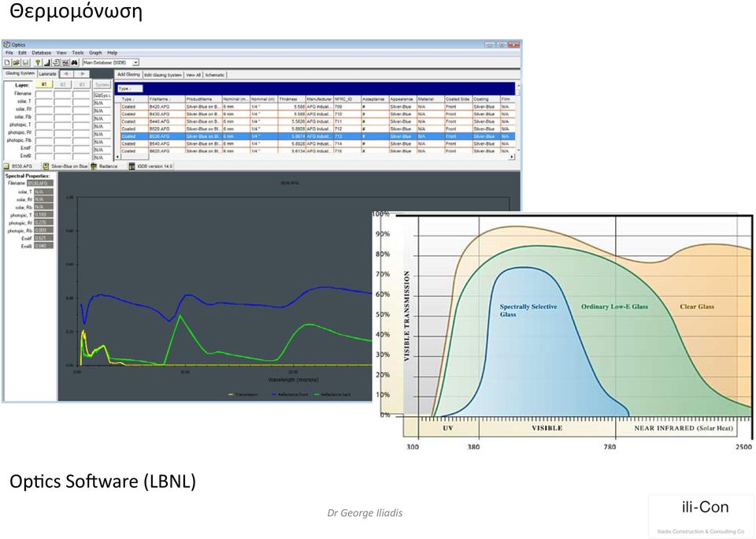
Task: Open the File menu
Action: pos(9,53)
